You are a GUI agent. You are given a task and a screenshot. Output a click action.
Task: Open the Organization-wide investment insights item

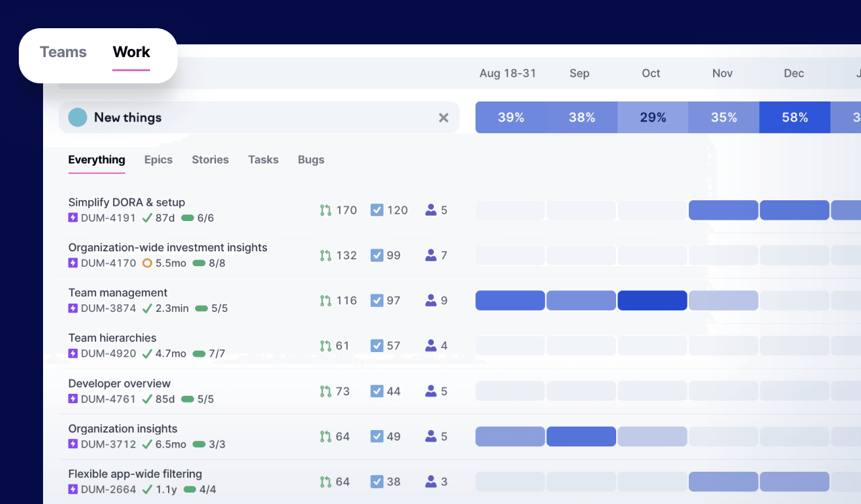click(x=167, y=248)
